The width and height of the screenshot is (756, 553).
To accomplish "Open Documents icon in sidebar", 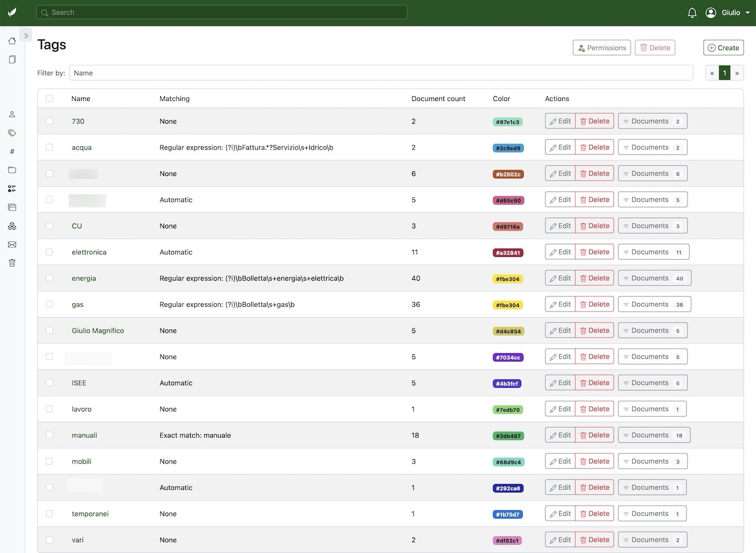I will pos(12,59).
